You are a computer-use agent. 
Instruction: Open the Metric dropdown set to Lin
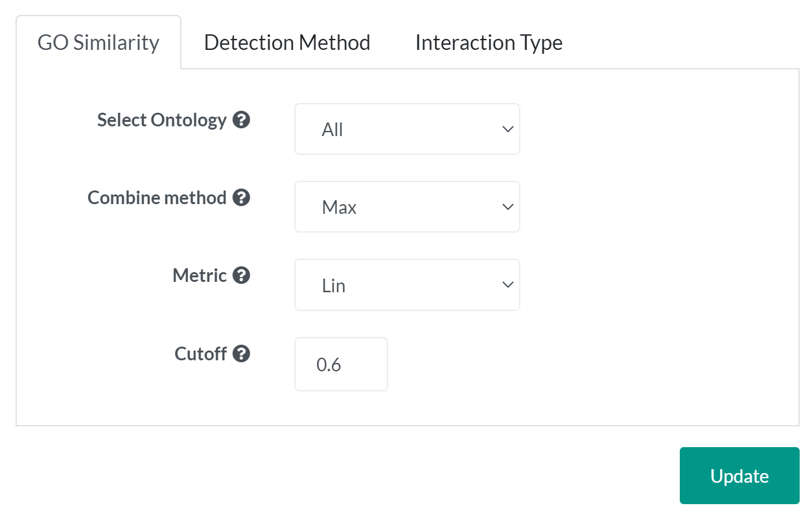coord(407,284)
